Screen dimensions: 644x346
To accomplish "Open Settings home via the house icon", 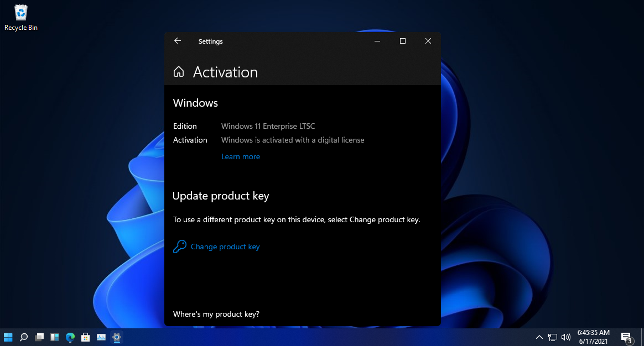I will (179, 72).
